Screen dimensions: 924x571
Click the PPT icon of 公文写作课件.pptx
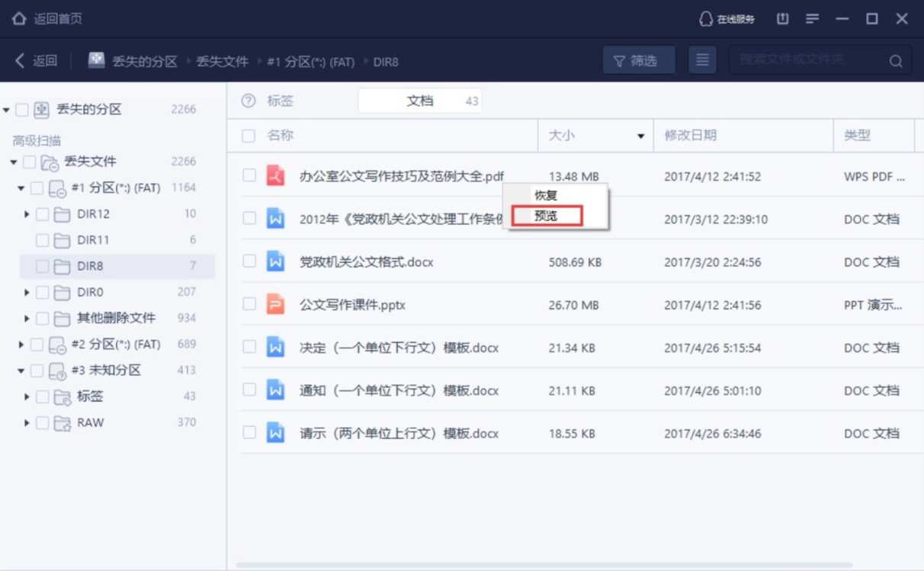tap(275, 304)
